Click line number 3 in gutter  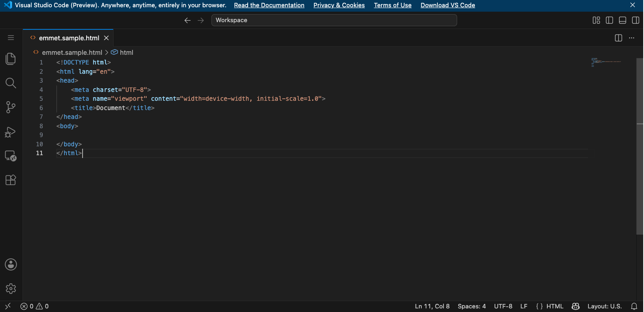coord(41,81)
